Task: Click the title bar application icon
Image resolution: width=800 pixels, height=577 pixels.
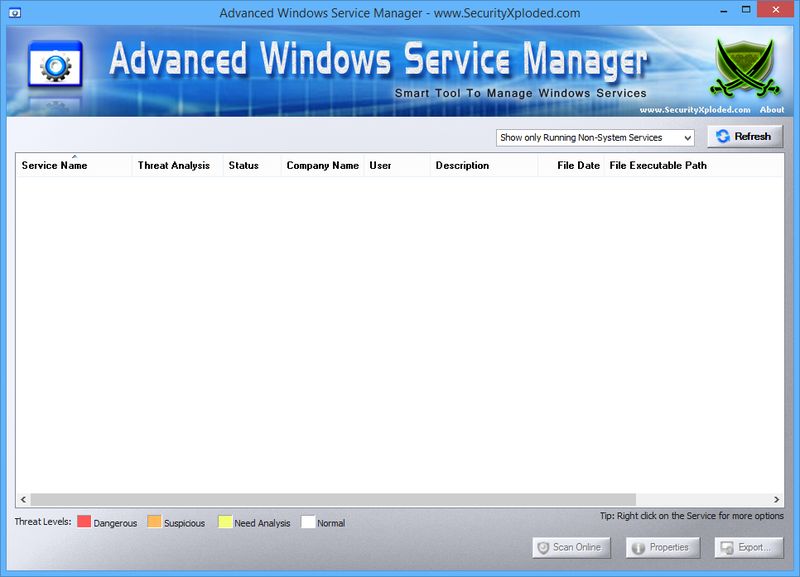Action: [x=15, y=12]
